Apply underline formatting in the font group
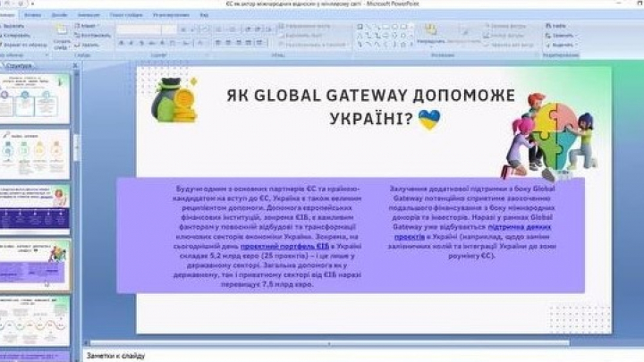Viewport: 644px width, 362px height. coord(141,43)
